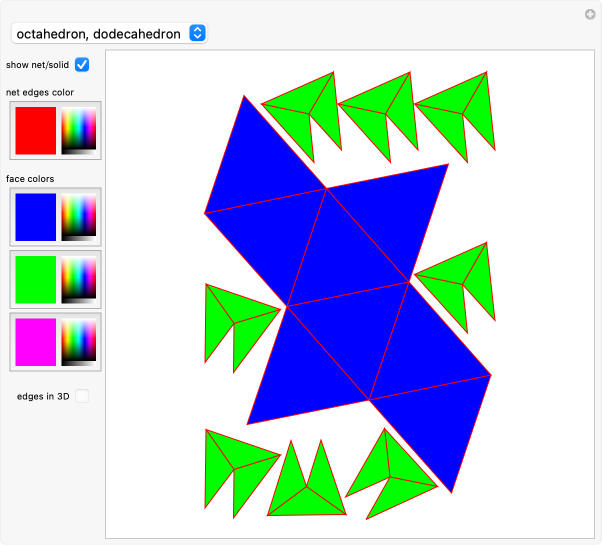
Task: Open the spectrum picker beside magenta swatch
Action: [78, 341]
